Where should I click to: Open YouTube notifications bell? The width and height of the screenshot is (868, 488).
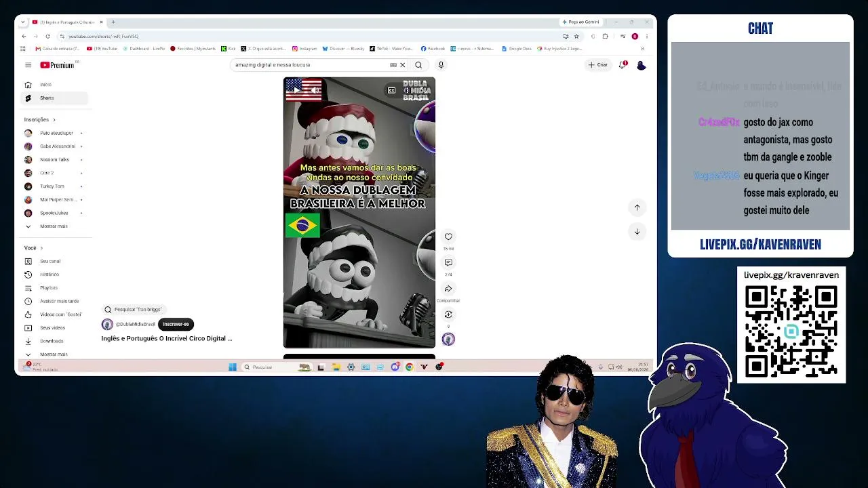pos(623,65)
